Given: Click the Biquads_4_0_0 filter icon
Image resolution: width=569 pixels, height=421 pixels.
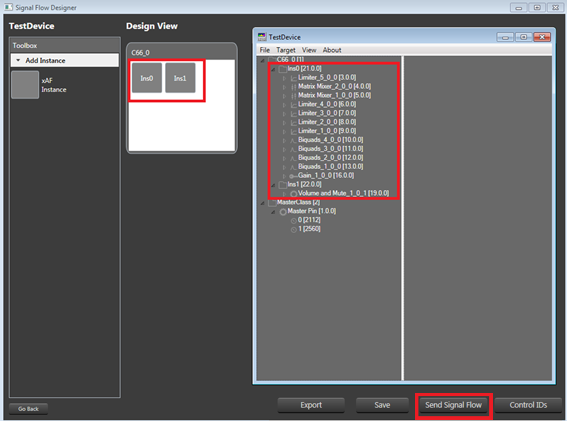Looking at the screenshot, I should coord(294,140).
